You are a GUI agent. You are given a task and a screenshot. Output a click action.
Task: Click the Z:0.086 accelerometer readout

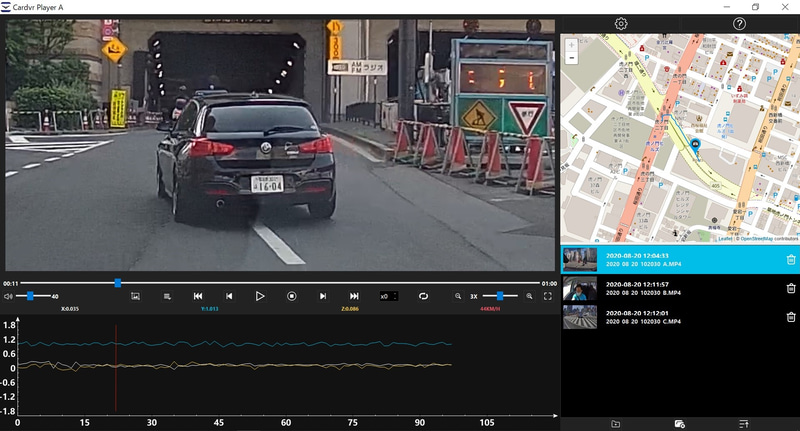pos(349,309)
